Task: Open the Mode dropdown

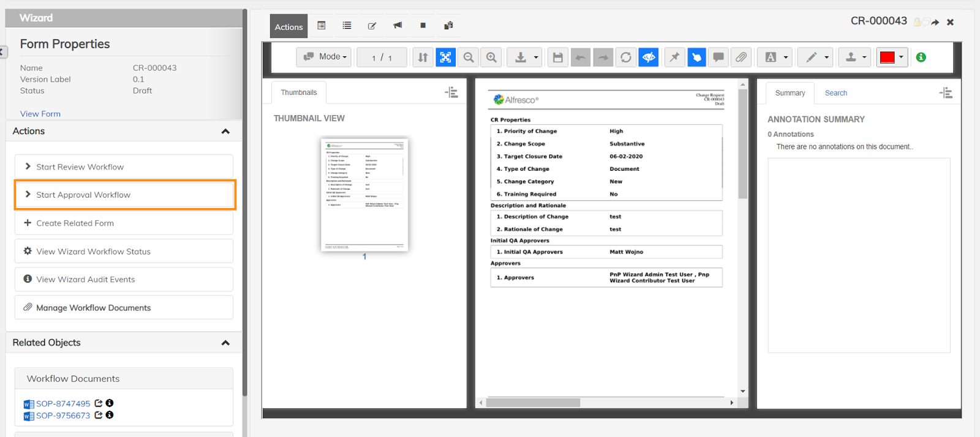Action: 325,57
